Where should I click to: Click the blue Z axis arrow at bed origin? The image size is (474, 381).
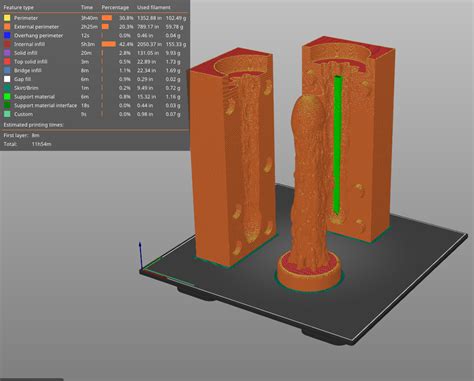[140, 255]
